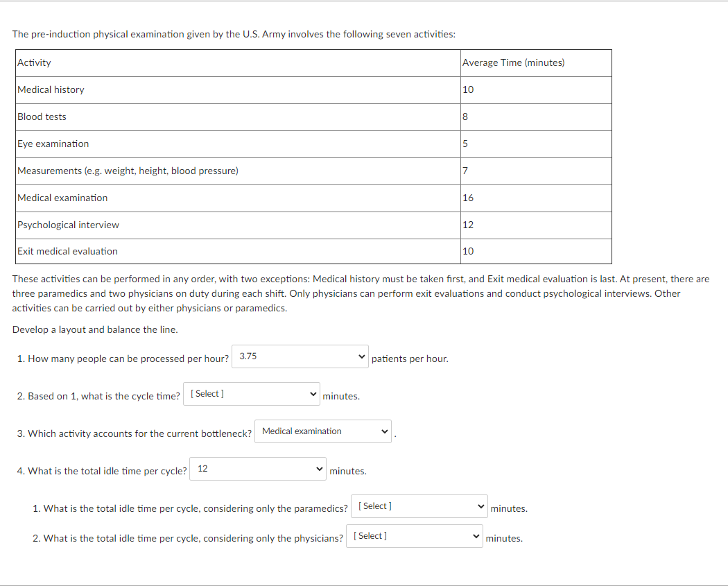Open the patients per hour dropdown showing 3.75
The height and width of the screenshot is (586, 728).
pyautogui.click(x=298, y=356)
